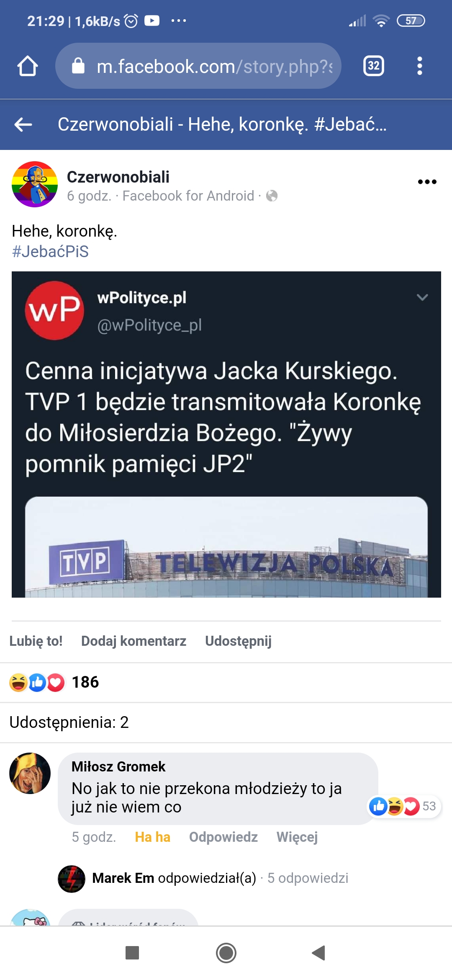Tap Udostępnij to share the post
The image size is (452, 980).
click(238, 641)
